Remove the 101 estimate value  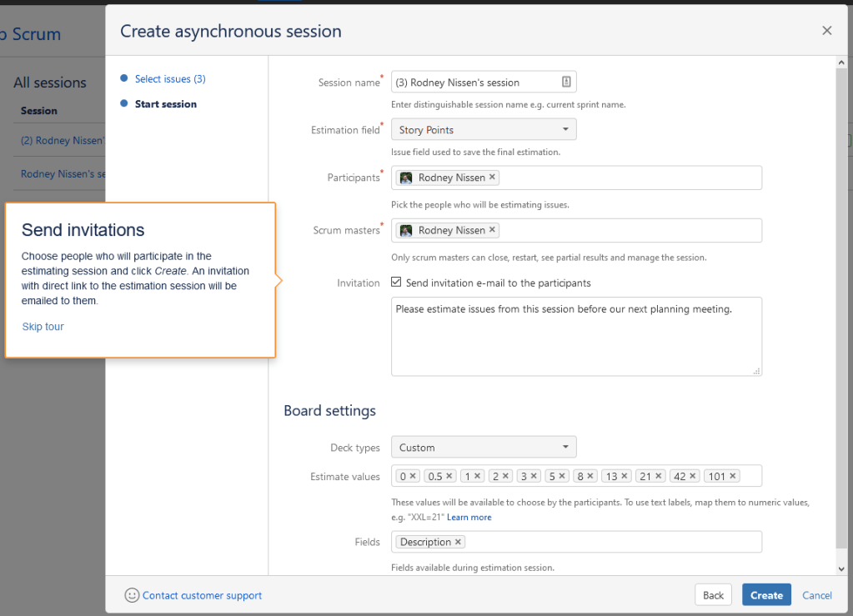733,476
